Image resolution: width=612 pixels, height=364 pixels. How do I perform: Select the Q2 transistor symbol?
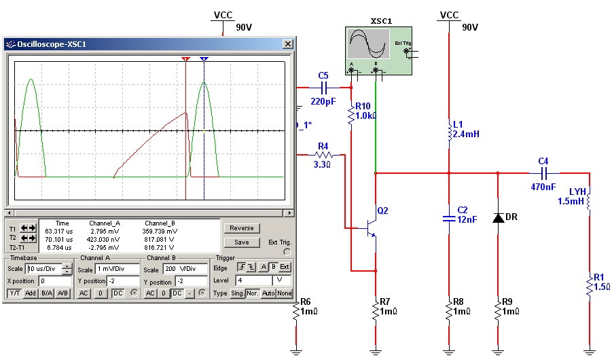pos(372,228)
